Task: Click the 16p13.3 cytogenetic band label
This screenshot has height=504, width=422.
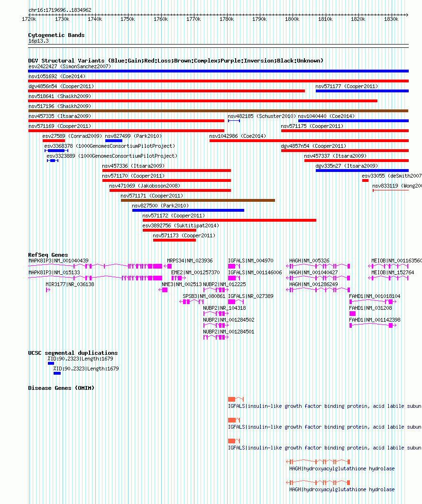Action: click(38, 41)
